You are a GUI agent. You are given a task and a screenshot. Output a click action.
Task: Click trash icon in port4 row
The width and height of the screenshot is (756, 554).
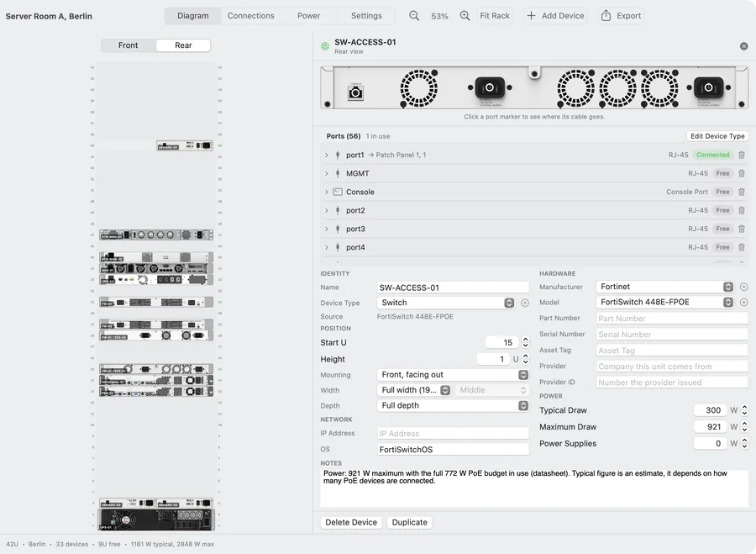point(742,247)
